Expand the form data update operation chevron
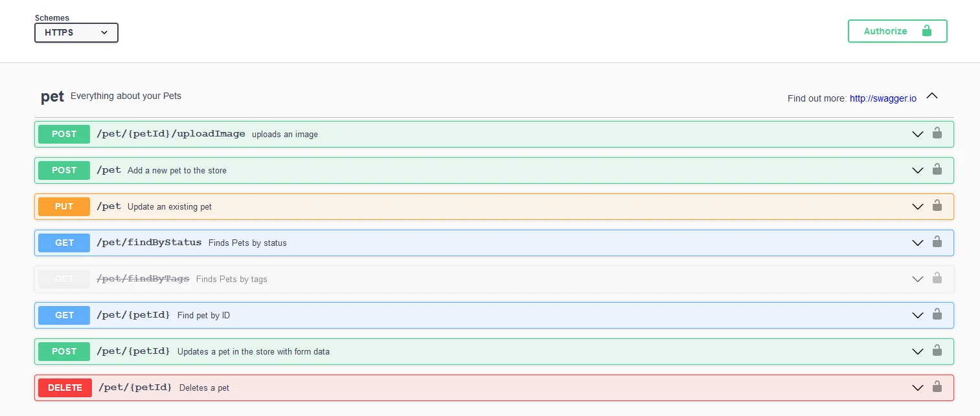This screenshot has width=980, height=416. coord(917,352)
